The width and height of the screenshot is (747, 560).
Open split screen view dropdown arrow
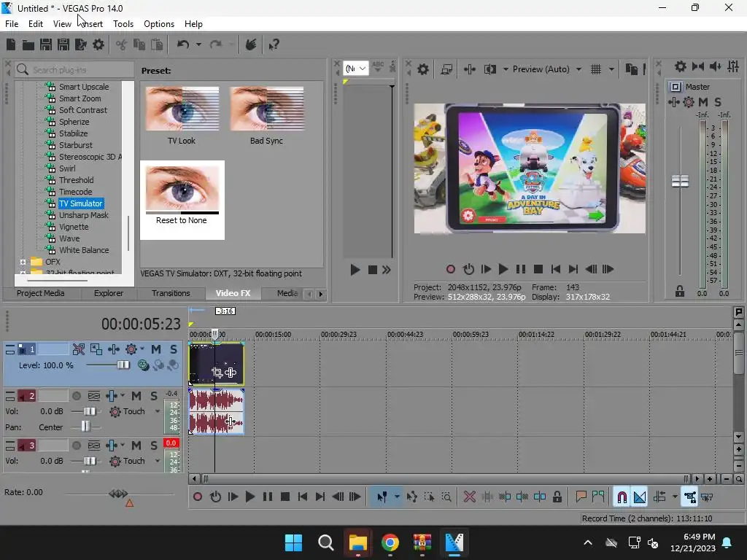tap(506, 69)
